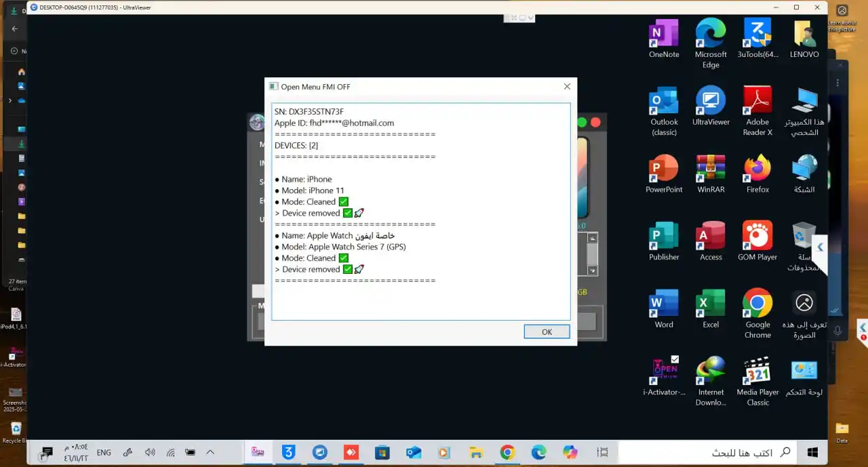The image size is (868, 467).
Task: Launch Firefox from the desktop
Action: click(x=757, y=174)
